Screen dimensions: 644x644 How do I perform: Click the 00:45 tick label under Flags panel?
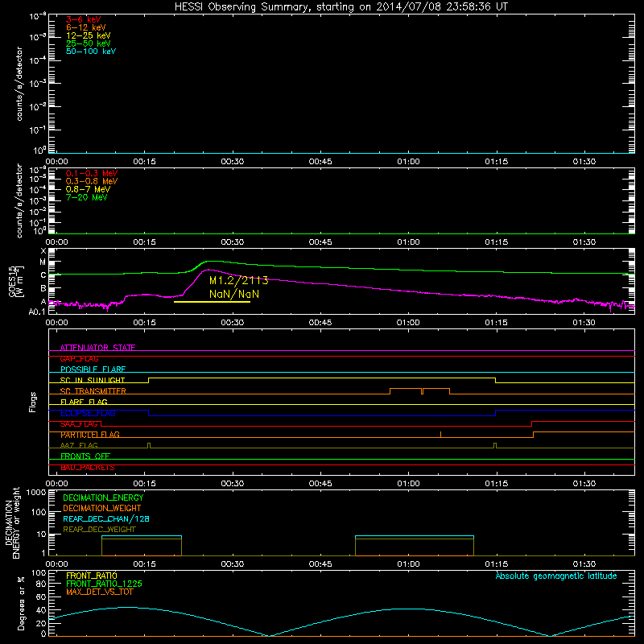320,484
